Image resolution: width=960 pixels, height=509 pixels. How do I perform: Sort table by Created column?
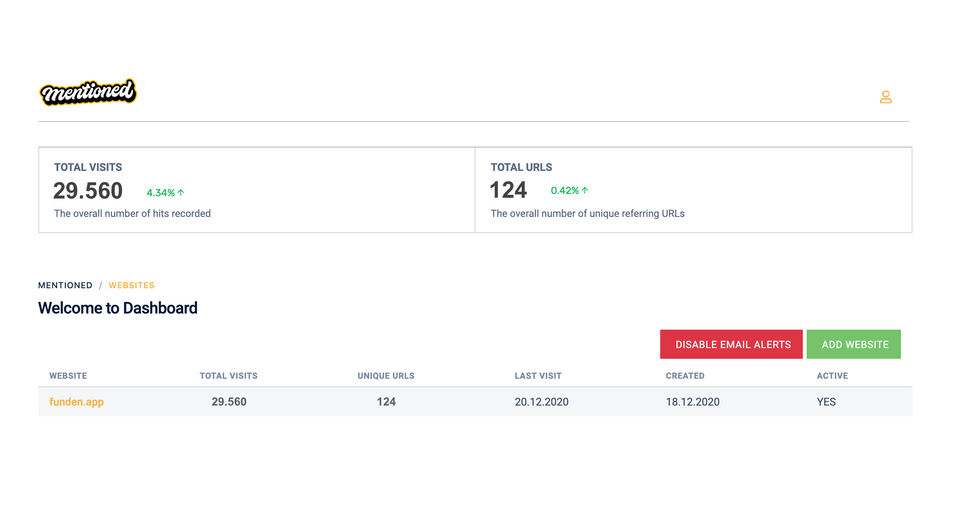[x=685, y=376]
